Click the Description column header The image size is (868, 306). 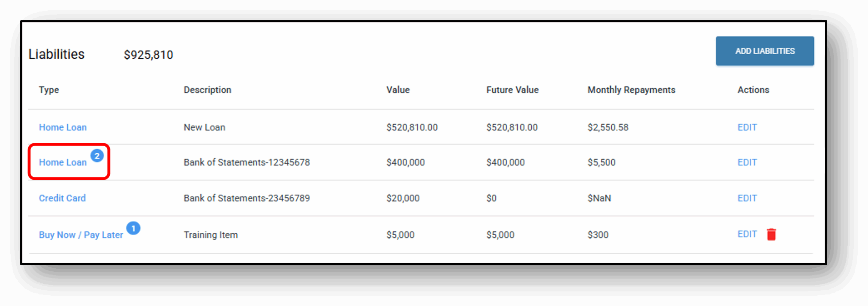pos(208,90)
